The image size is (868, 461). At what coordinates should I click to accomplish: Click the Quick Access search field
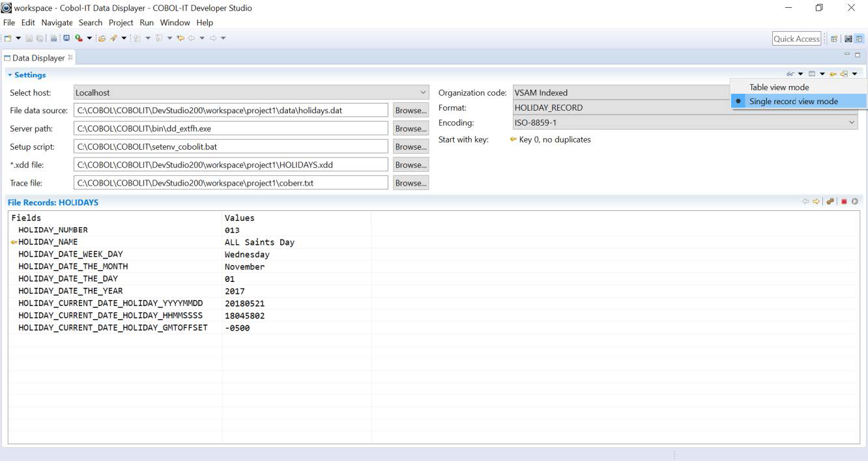point(796,39)
